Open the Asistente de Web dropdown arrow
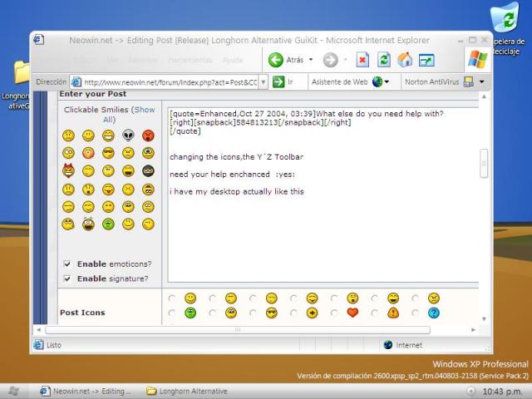 click(x=387, y=81)
